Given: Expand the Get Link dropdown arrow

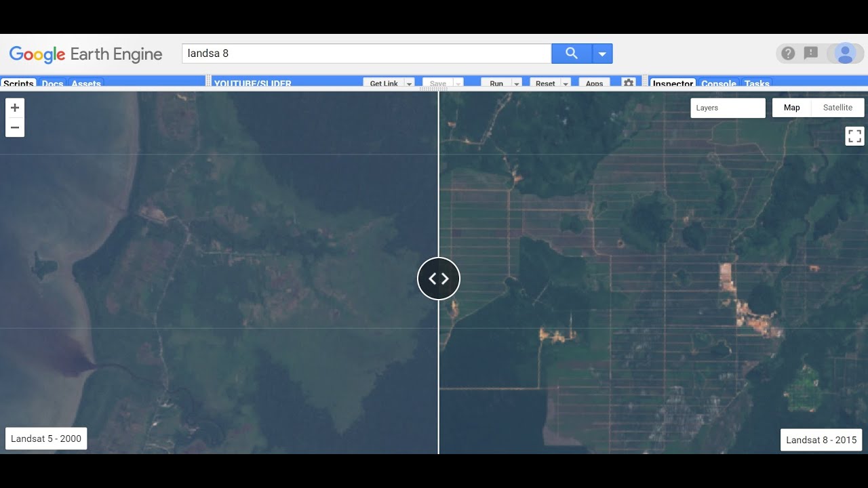Looking at the screenshot, I should 410,83.
